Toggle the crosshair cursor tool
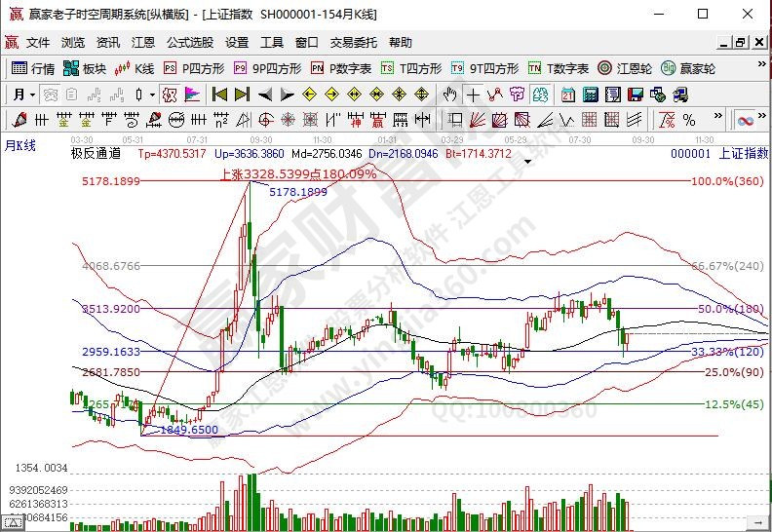 [473, 95]
